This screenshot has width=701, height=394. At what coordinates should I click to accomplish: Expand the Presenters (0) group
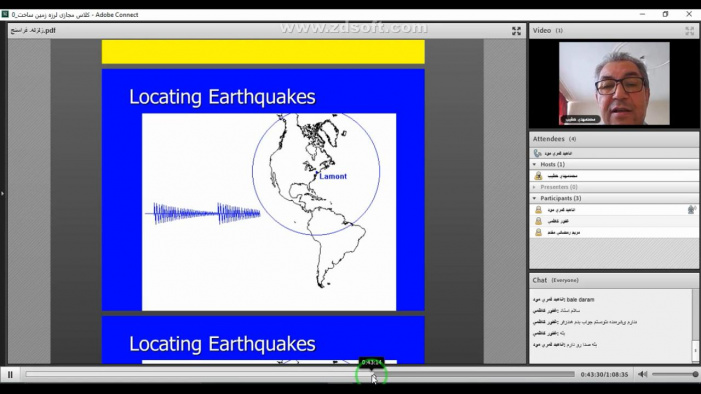click(x=534, y=187)
